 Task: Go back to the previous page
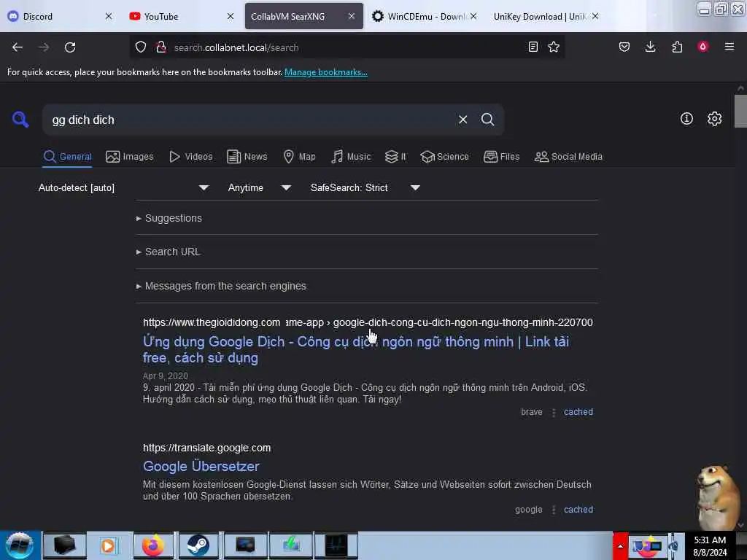[x=18, y=47]
